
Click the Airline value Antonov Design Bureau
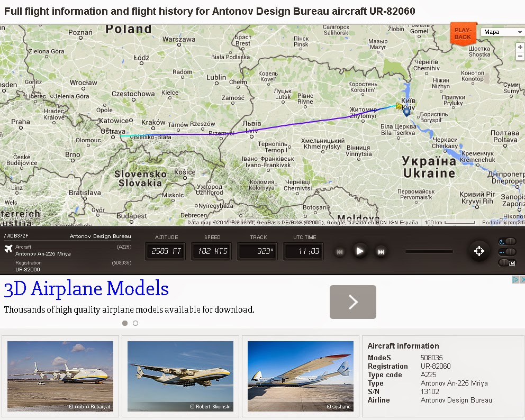tap(456, 400)
